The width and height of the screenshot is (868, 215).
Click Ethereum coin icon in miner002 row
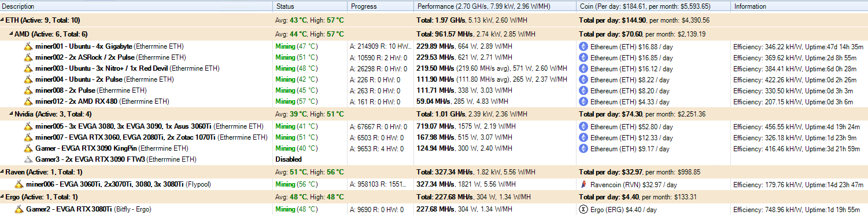tap(583, 57)
